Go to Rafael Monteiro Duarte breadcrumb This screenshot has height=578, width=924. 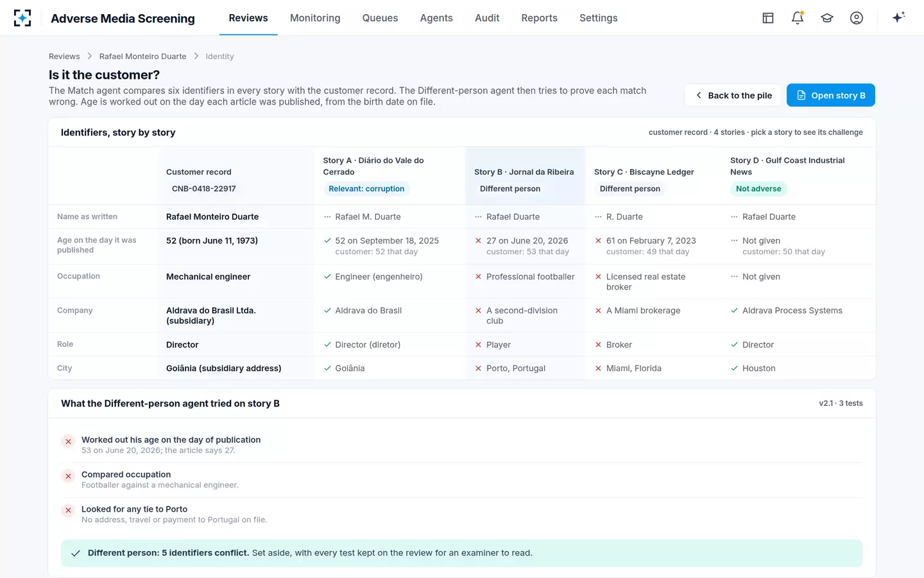click(x=142, y=57)
